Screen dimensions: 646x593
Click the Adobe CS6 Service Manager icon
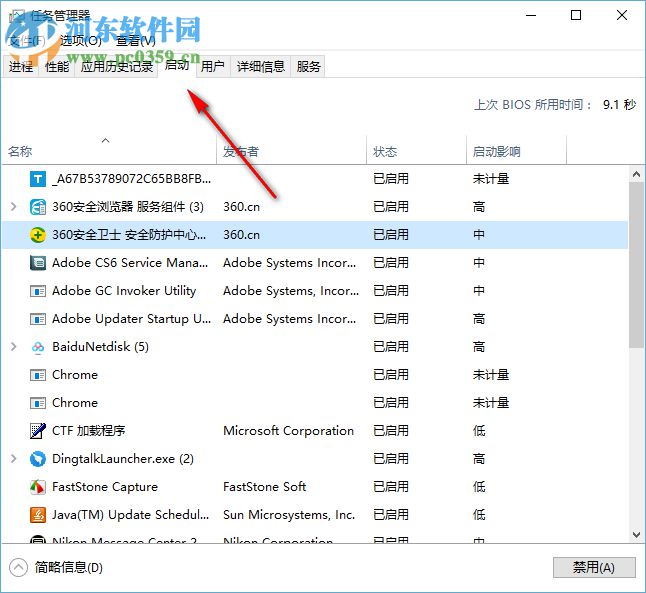38,263
